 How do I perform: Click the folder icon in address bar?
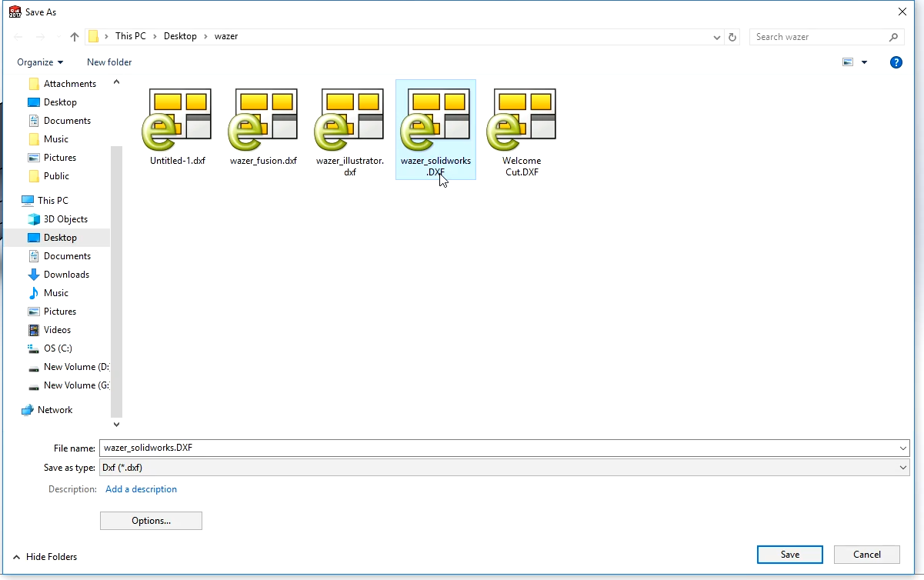point(93,36)
